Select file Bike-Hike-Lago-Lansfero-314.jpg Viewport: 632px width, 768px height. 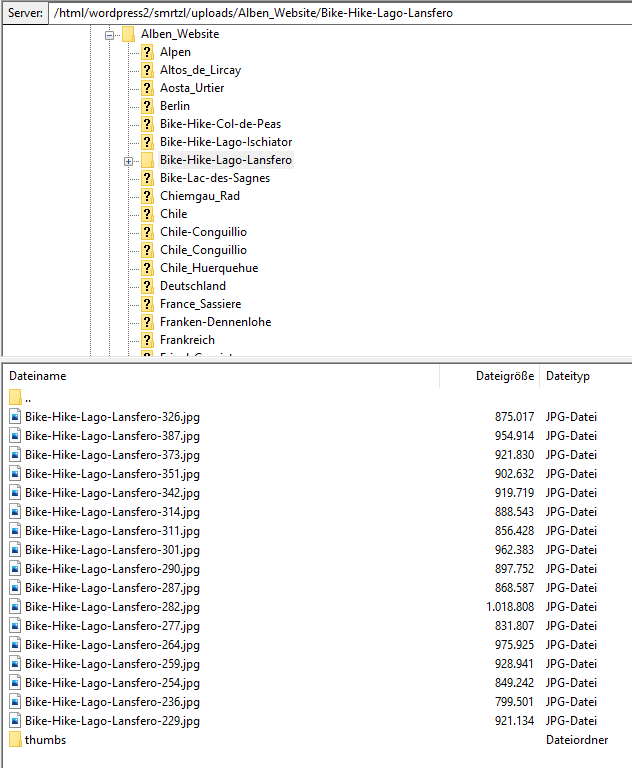click(112, 512)
